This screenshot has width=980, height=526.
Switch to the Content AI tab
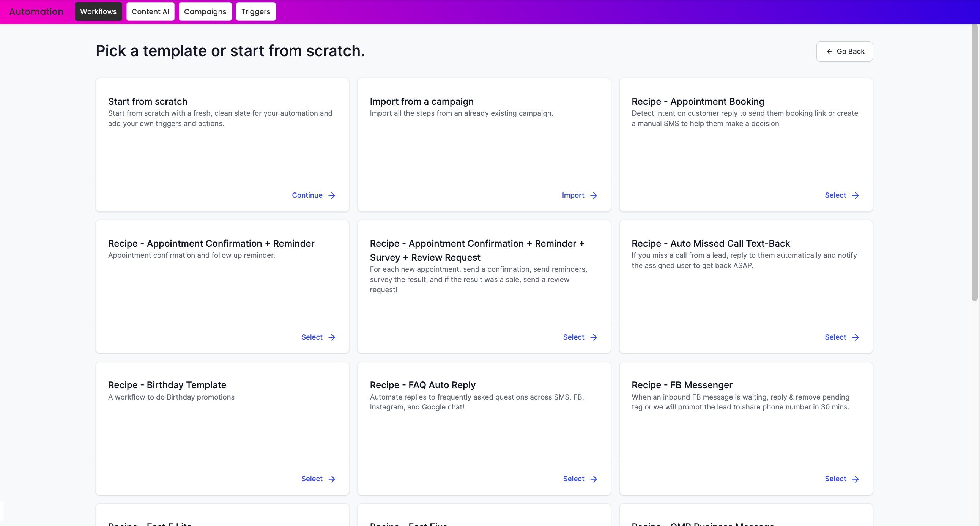pyautogui.click(x=150, y=11)
